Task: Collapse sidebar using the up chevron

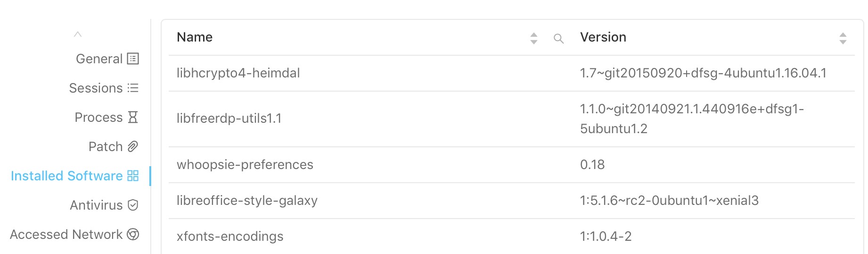Action: coord(78,34)
